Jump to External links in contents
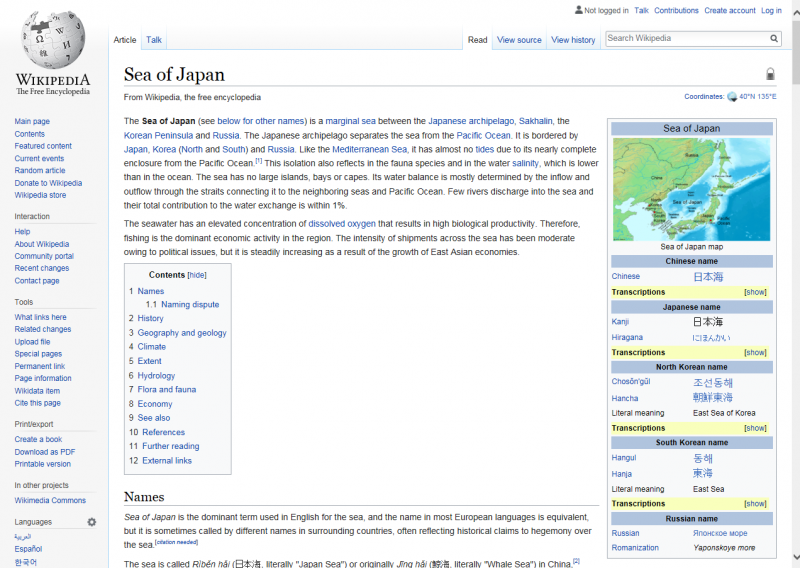This screenshot has height=568, width=800. pos(167,460)
